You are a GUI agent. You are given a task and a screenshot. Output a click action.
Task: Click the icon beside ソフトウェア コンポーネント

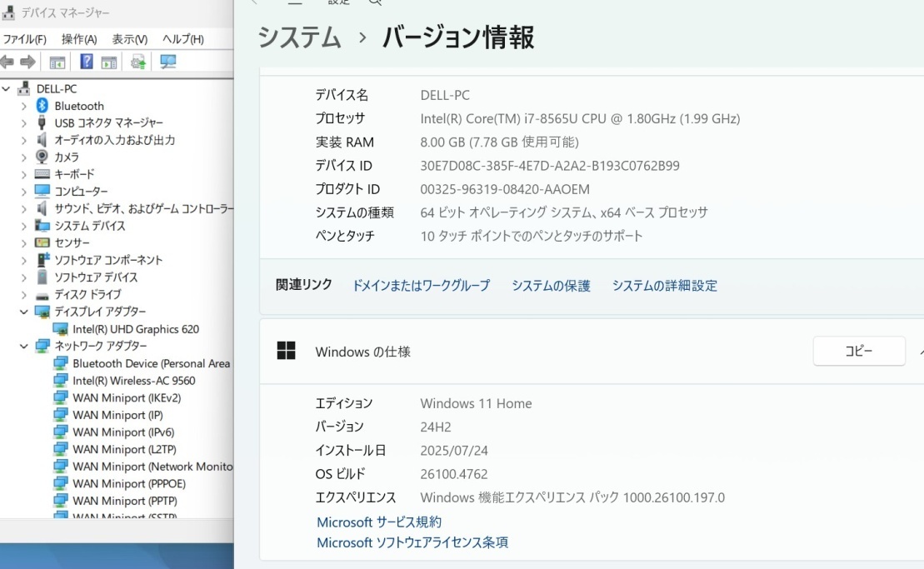pos(43,259)
